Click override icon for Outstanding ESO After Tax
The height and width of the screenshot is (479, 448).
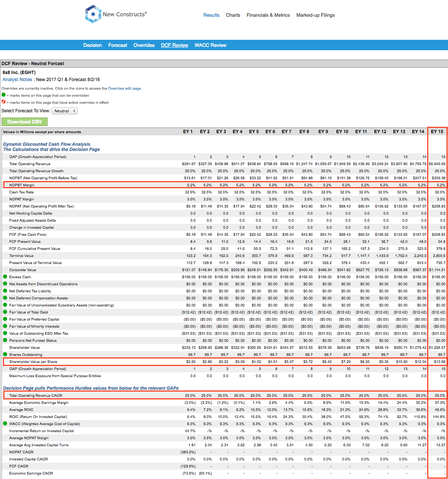point(5,333)
